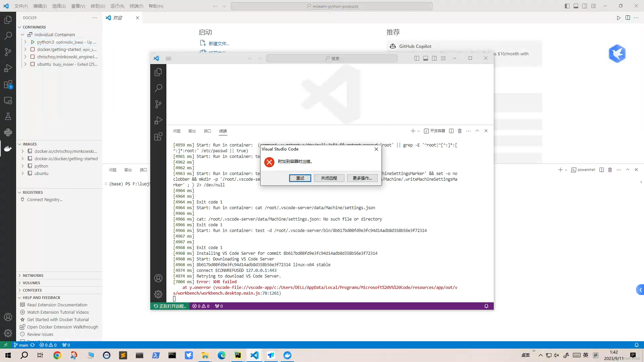Open Explorer in main window activity bar
The height and width of the screenshot is (362, 644).
pos(8,20)
